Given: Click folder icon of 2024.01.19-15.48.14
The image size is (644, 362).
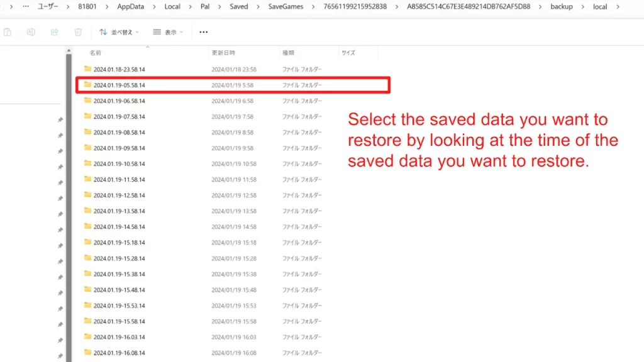Looking at the screenshot, I should point(87,289).
